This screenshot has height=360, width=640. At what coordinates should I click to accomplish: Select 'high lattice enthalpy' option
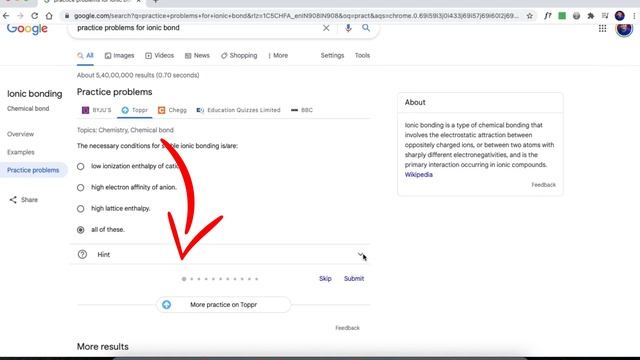click(x=81, y=209)
